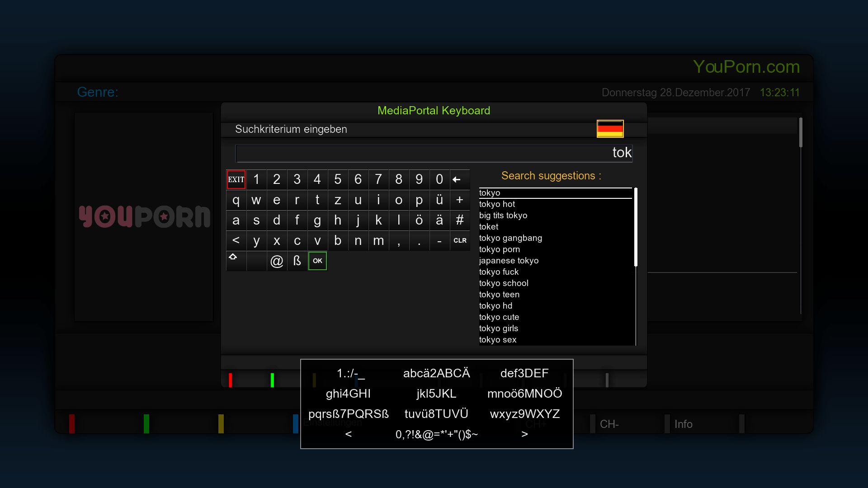This screenshot has width=868, height=488.
Task: Click the red button in bottom bar
Action: pyautogui.click(x=72, y=424)
